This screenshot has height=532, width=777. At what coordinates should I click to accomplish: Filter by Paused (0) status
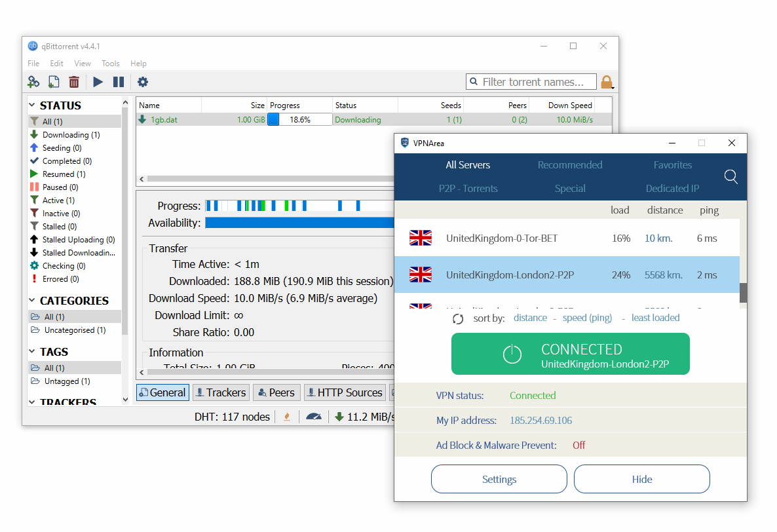[x=60, y=187]
